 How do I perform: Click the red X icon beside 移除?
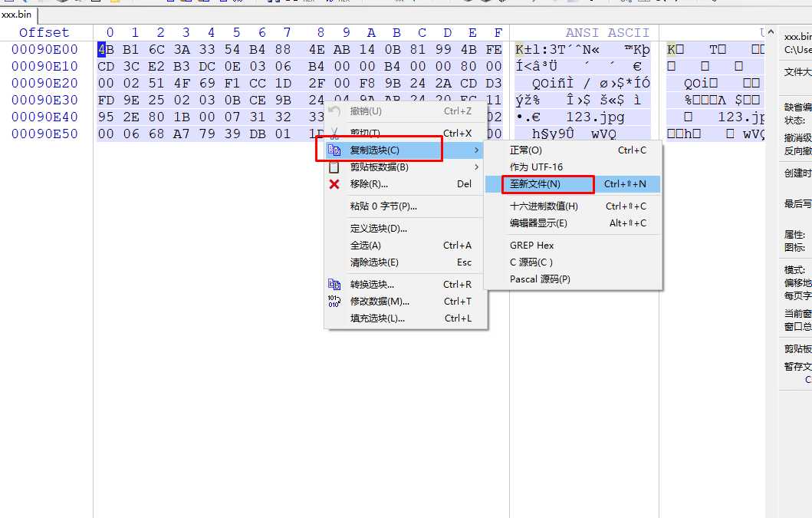(334, 184)
